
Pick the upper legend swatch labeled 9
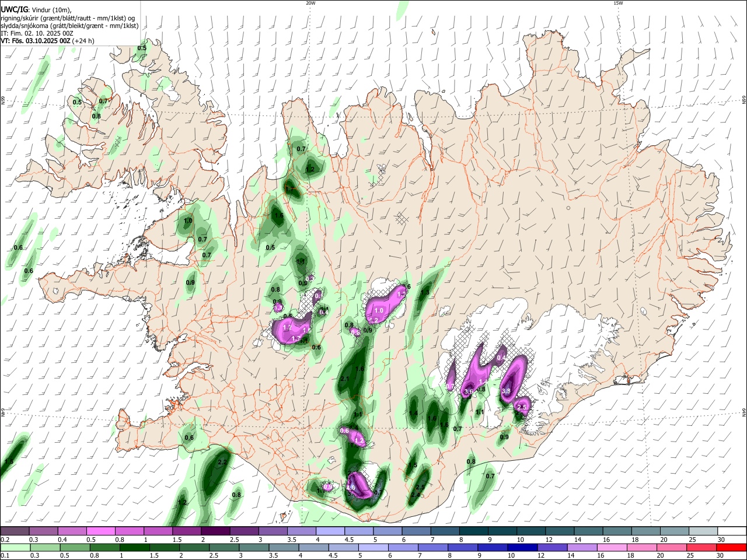pyautogui.click(x=502, y=531)
